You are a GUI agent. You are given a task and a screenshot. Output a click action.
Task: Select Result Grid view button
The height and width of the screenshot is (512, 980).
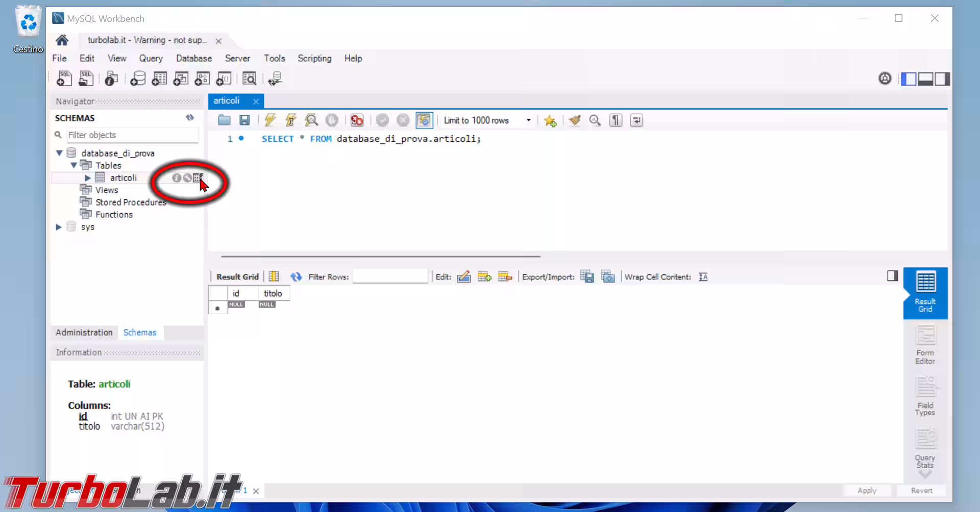click(x=925, y=293)
